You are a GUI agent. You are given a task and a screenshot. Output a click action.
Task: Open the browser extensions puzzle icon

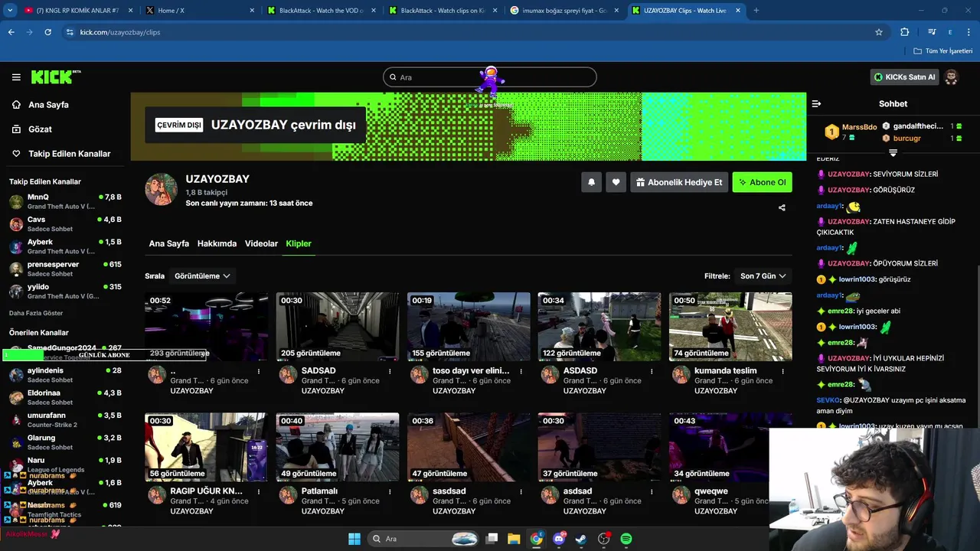click(905, 32)
